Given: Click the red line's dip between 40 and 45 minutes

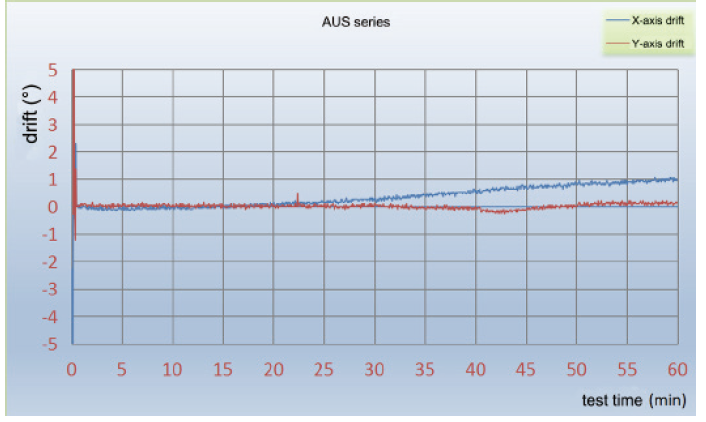Looking at the screenshot, I should click(499, 211).
